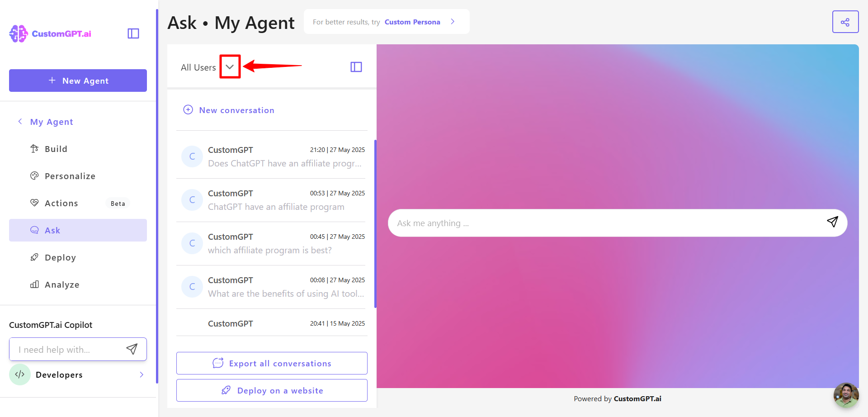Click Export all conversations button
Screen dimensions: 868x417
click(x=272, y=363)
